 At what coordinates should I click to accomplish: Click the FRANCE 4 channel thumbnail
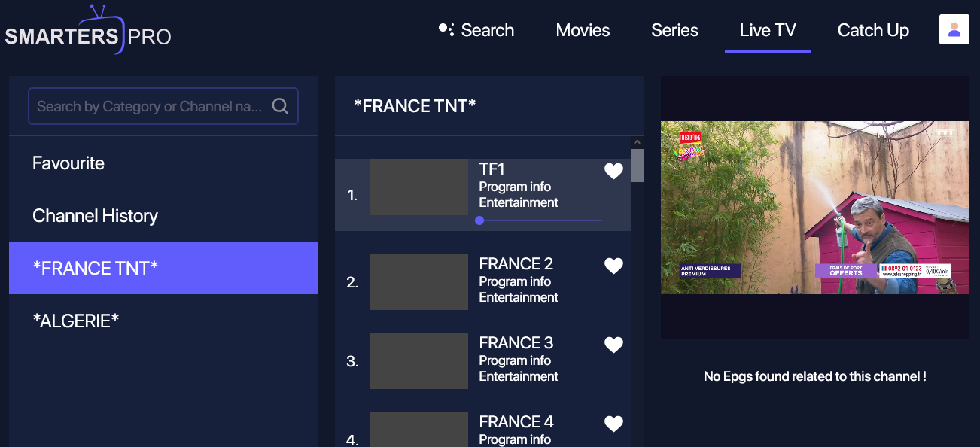419,429
